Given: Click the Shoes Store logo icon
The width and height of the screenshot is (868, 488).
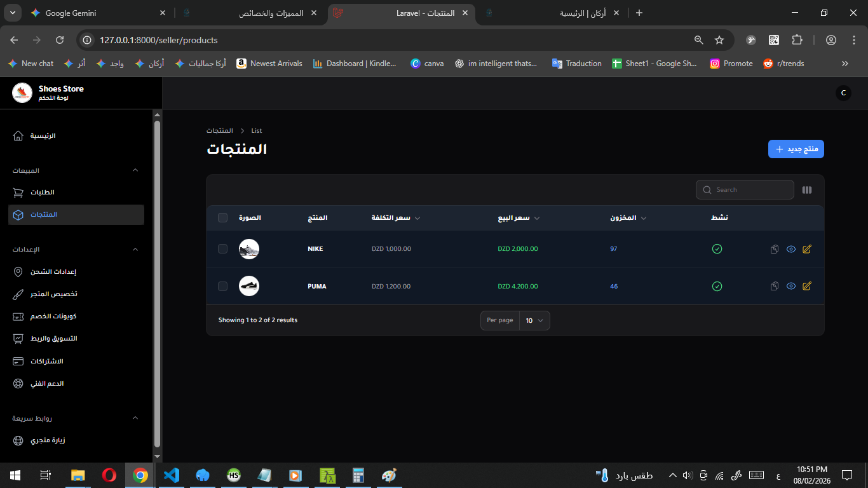Looking at the screenshot, I should click(22, 93).
